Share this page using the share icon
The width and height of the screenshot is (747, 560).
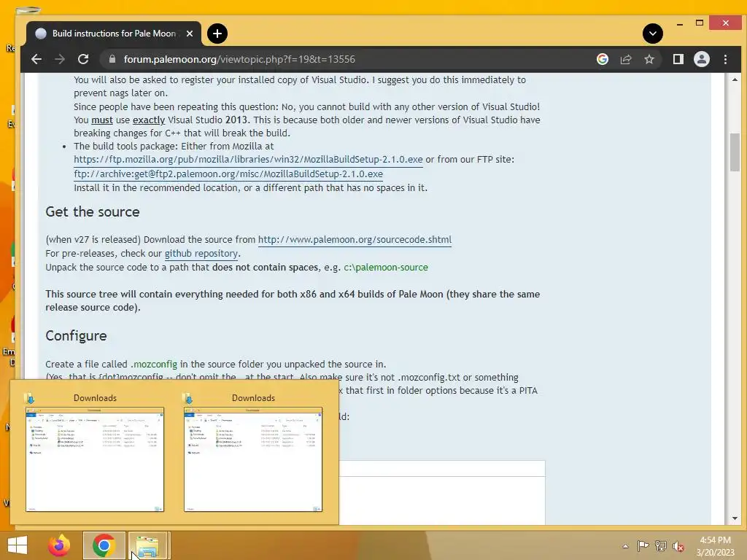625,59
